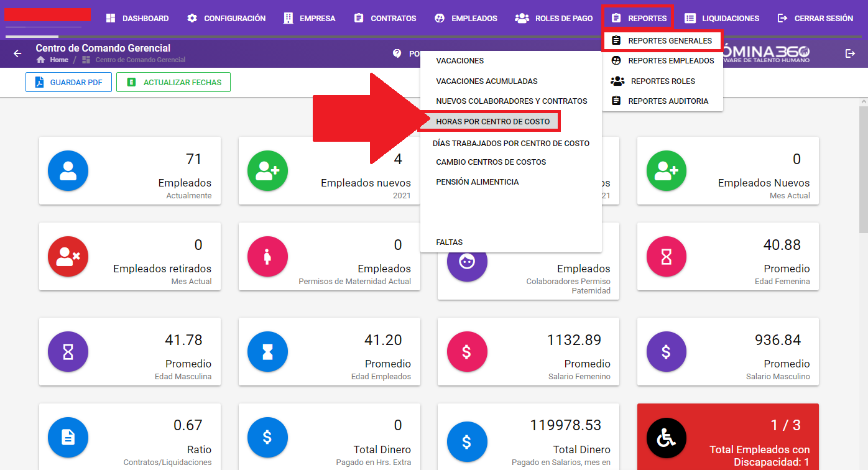This screenshot has width=868, height=470.
Task: Click red remove-person icon for Empleados retirados
Action: pos(68,256)
